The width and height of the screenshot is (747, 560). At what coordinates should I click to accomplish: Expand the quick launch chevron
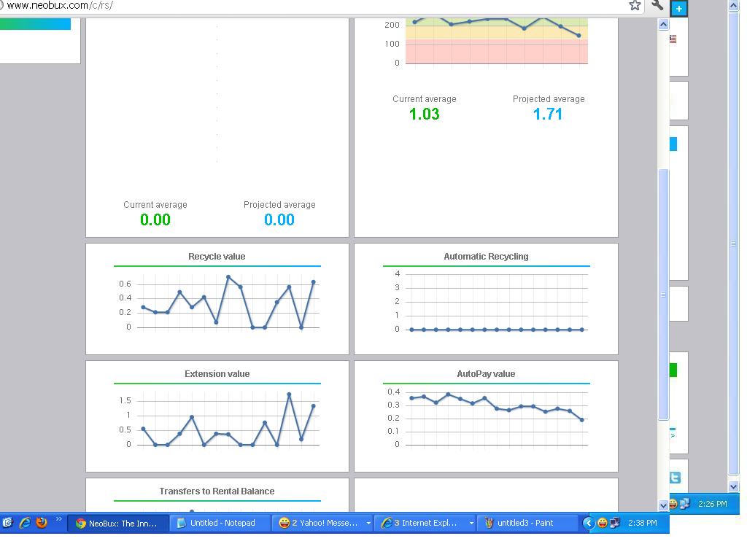coord(58,518)
